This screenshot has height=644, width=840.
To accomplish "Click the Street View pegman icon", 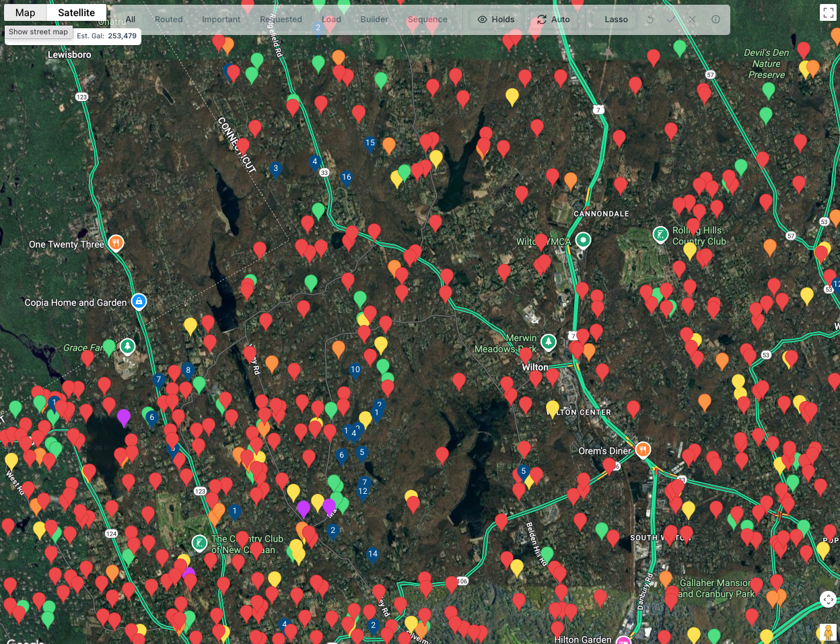I will [828, 632].
